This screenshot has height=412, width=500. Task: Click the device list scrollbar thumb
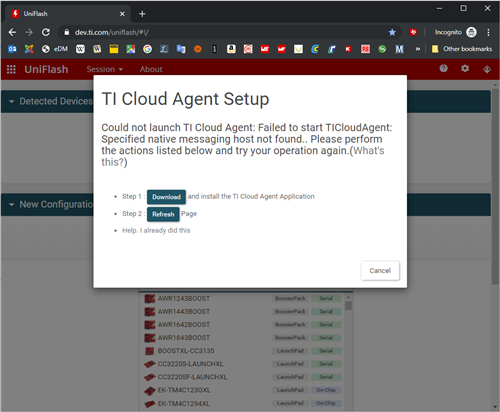point(348,306)
